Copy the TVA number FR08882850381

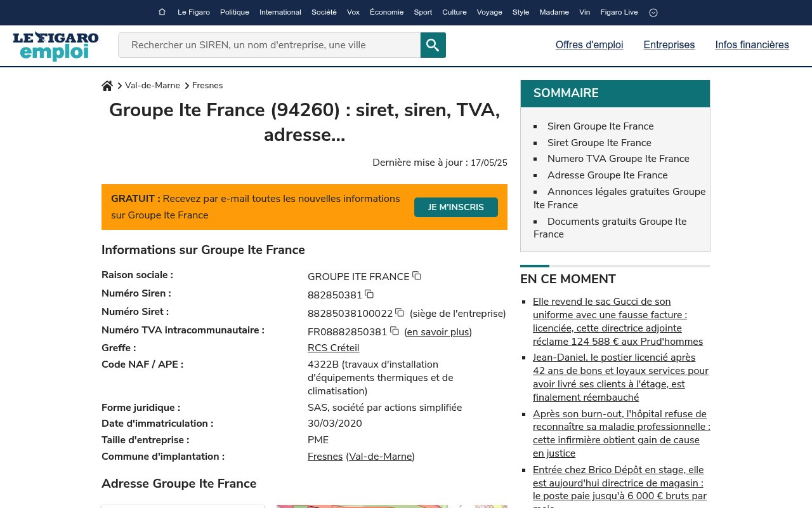tap(394, 331)
